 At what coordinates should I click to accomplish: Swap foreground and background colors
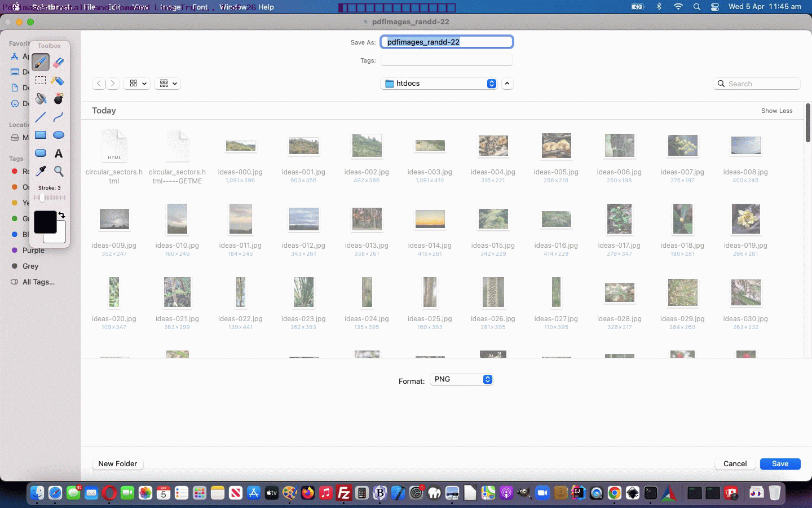tap(61, 215)
